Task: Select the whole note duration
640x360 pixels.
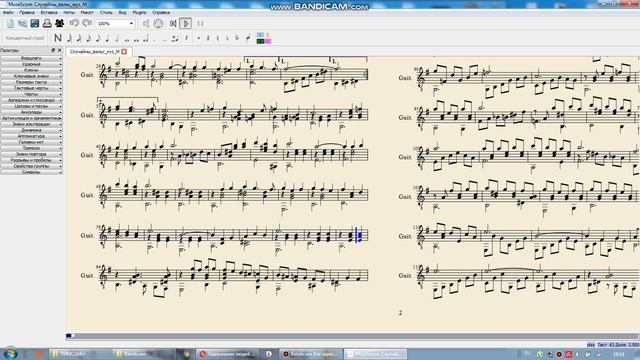Action: click(x=127, y=39)
